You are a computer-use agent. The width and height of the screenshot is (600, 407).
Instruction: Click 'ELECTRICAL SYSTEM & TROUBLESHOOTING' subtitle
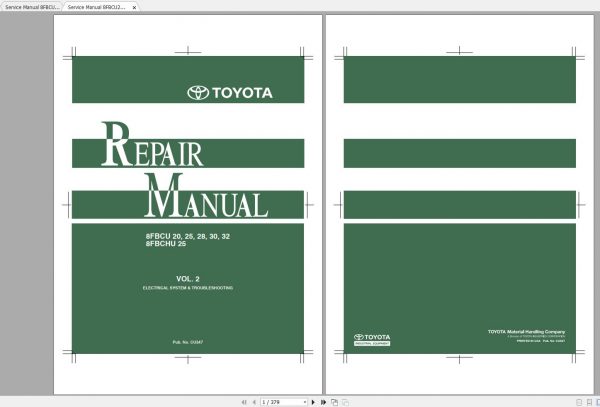click(188, 288)
